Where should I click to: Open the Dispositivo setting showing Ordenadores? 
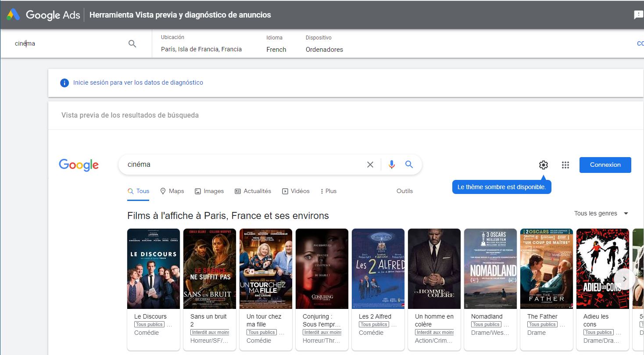[324, 43]
